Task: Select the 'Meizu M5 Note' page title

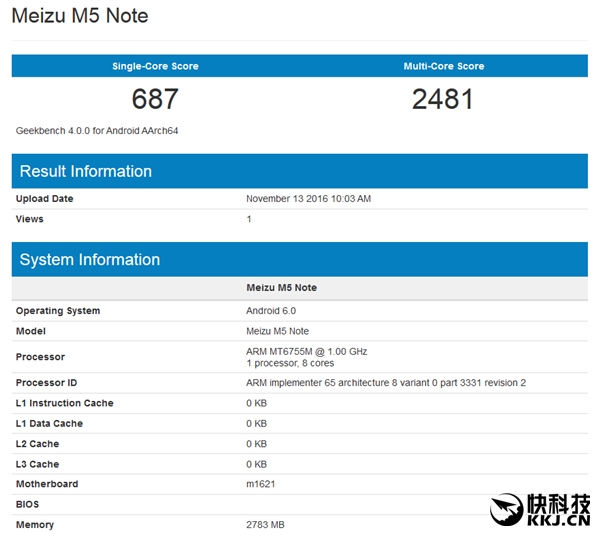Action: [x=80, y=16]
